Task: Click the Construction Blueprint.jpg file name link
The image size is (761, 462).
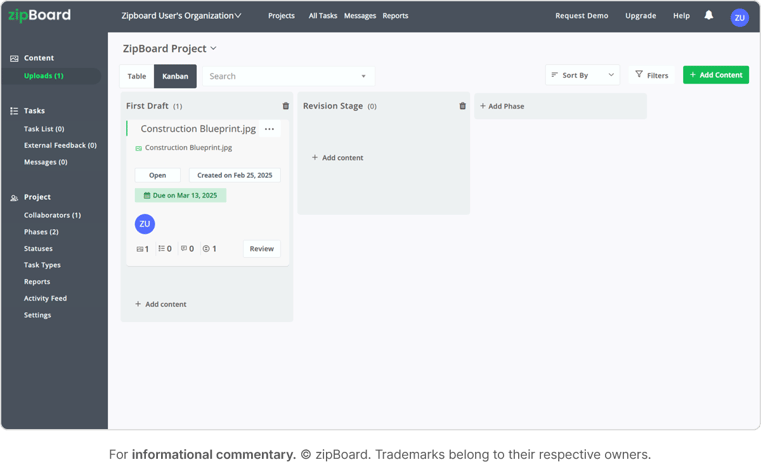Action: point(188,148)
